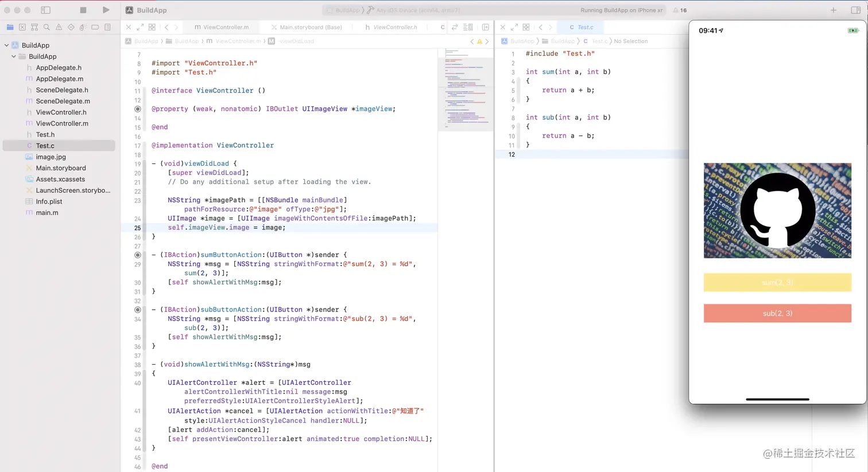
Task: Toggle the inspector panel on the right
Action: click(855, 10)
